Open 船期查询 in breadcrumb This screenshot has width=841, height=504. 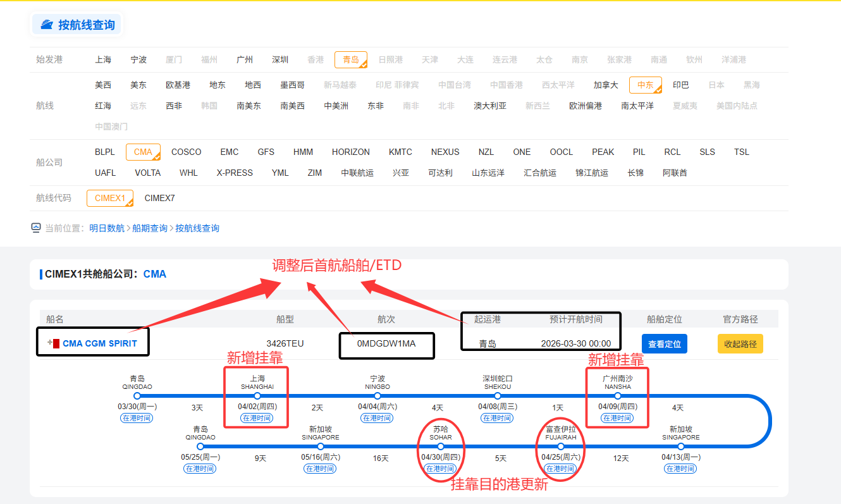tap(150, 228)
